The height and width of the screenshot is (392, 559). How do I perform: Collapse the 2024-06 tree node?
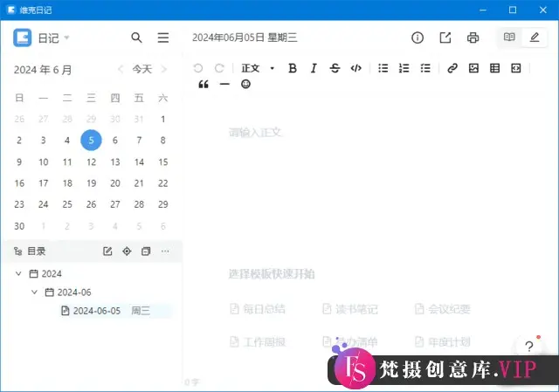34,292
